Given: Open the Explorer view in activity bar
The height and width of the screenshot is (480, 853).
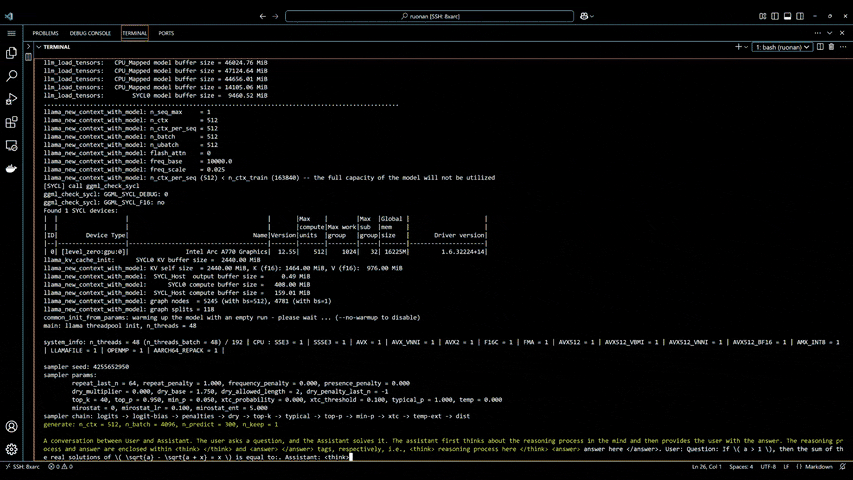Looking at the screenshot, I should pos(11,53).
